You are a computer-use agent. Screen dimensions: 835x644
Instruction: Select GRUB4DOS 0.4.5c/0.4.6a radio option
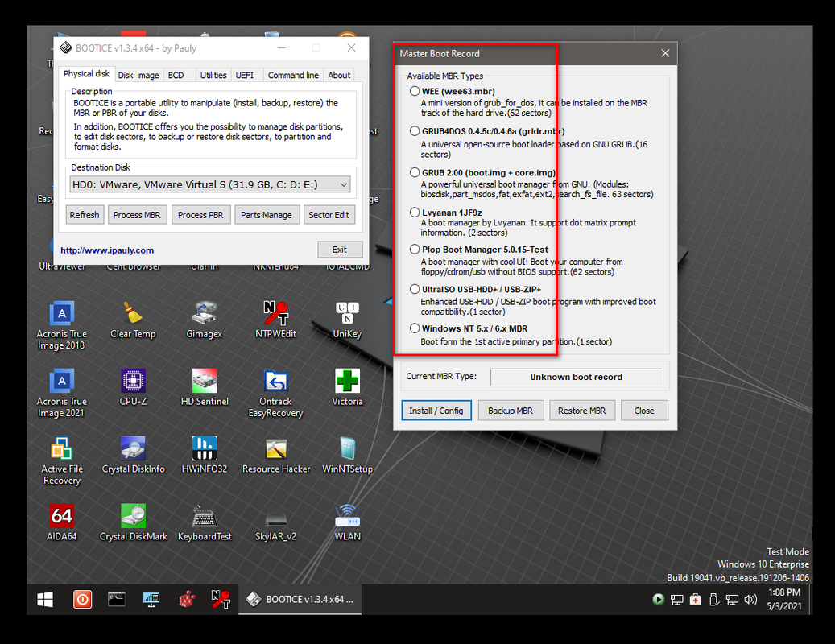[415, 131]
